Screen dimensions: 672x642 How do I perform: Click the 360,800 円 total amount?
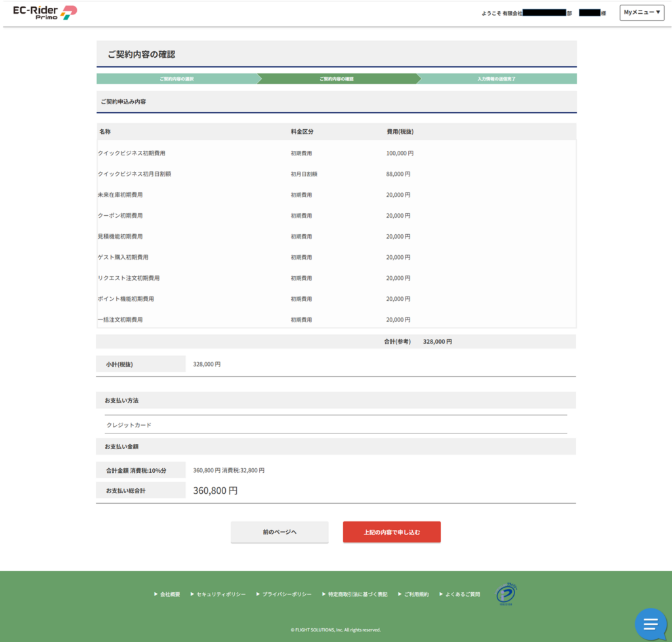(215, 491)
